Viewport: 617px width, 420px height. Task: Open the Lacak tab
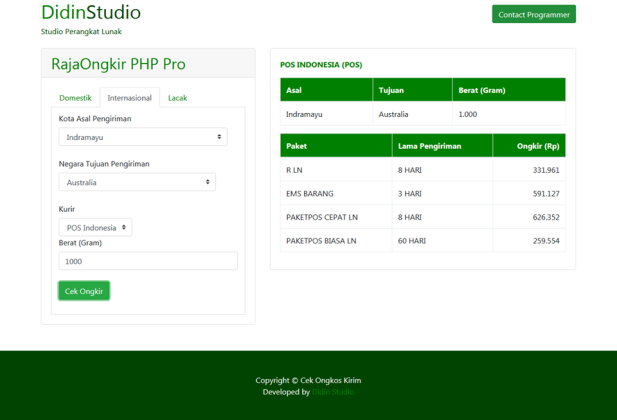point(177,98)
